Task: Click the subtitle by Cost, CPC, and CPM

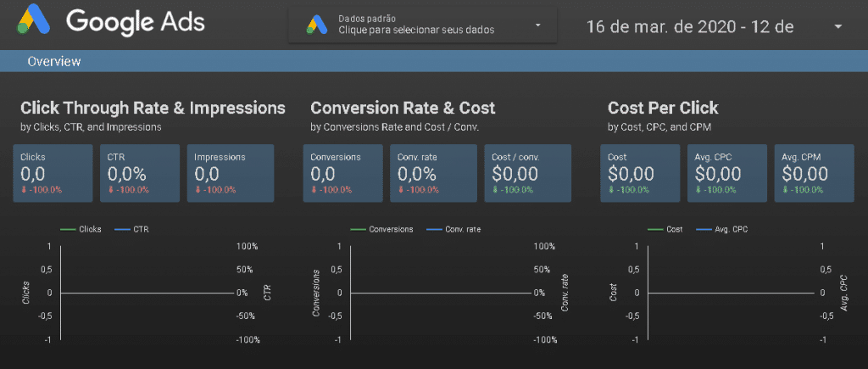Action: [x=659, y=127]
